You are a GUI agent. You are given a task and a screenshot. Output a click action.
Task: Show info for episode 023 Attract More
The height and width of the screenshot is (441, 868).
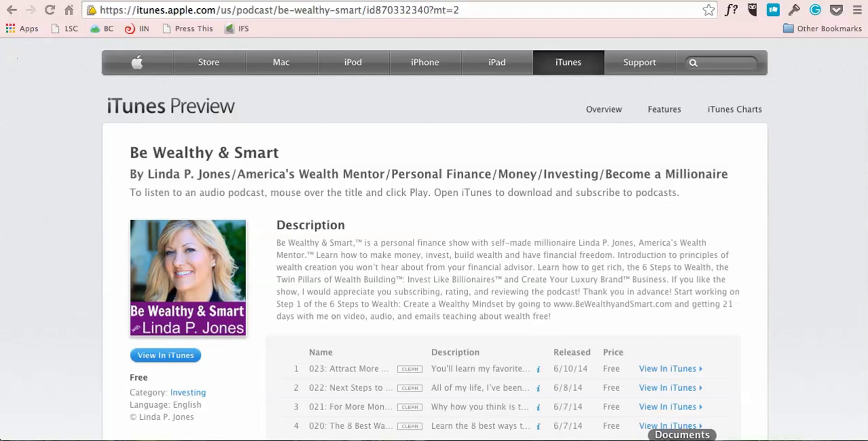point(538,369)
